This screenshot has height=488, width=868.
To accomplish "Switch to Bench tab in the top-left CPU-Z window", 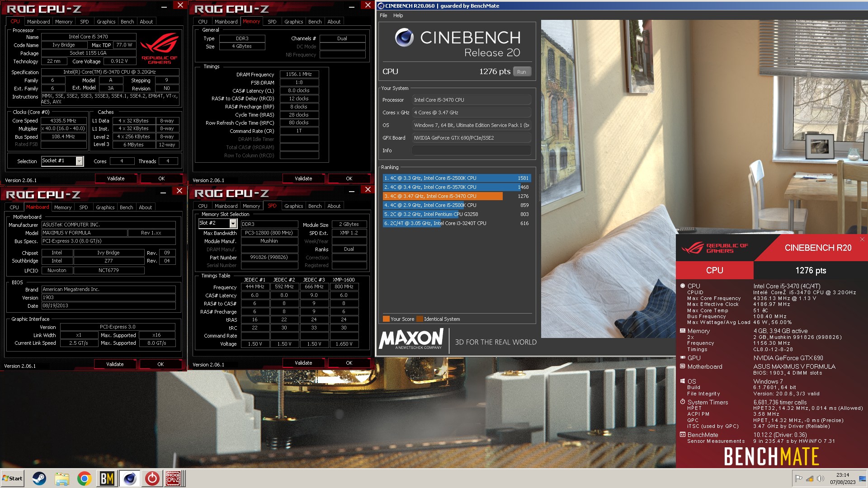I will (x=127, y=22).
